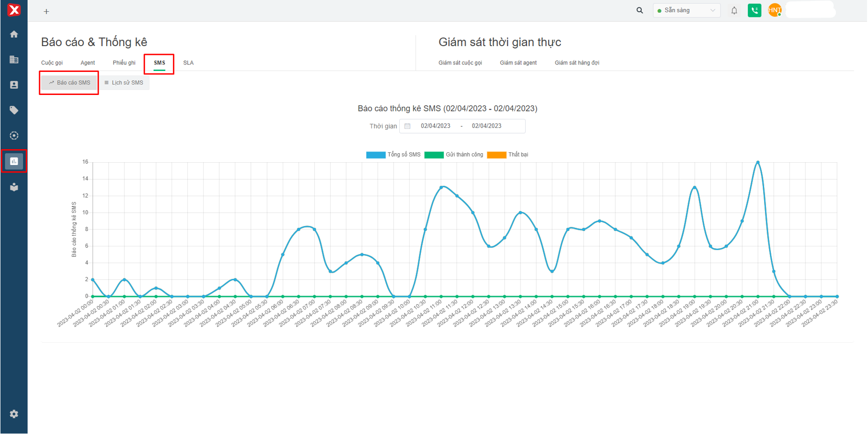The image size is (868, 434).
Task: Switch to the Phiếu ghi tab
Action: pyautogui.click(x=124, y=63)
